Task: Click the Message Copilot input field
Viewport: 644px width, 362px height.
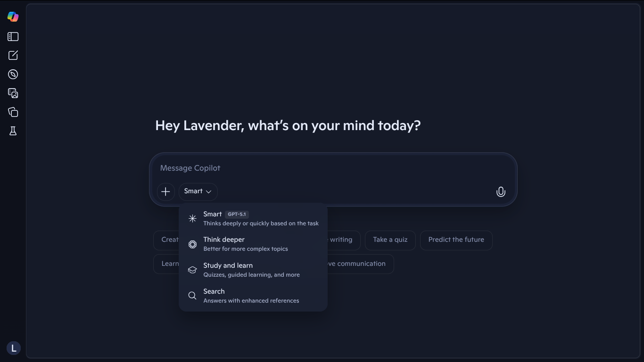Action: coord(333,168)
